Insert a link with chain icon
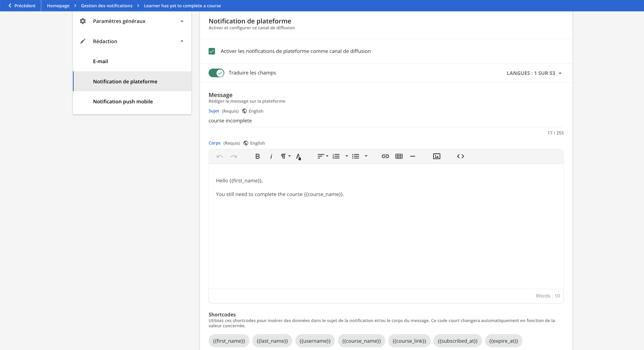 pyautogui.click(x=385, y=156)
